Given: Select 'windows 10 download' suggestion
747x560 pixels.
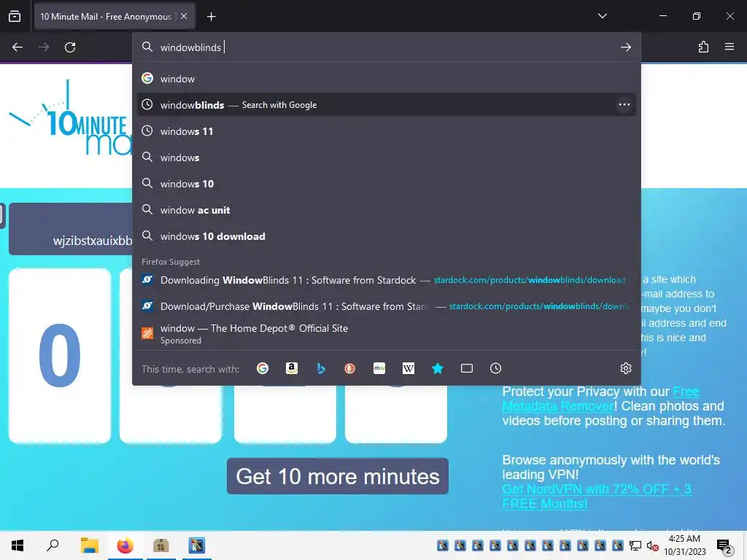Looking at the screenshot, I should (387, 236).
